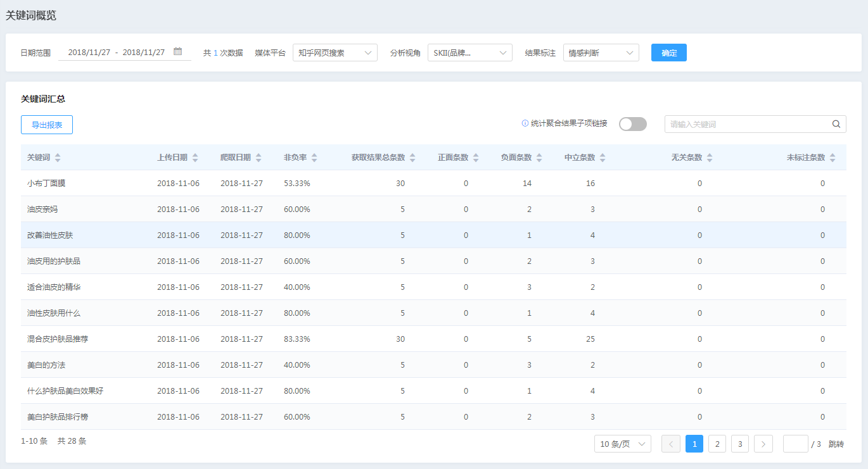Focus the page jump number field
The image size is (868, 469).
tap(796, 444)
